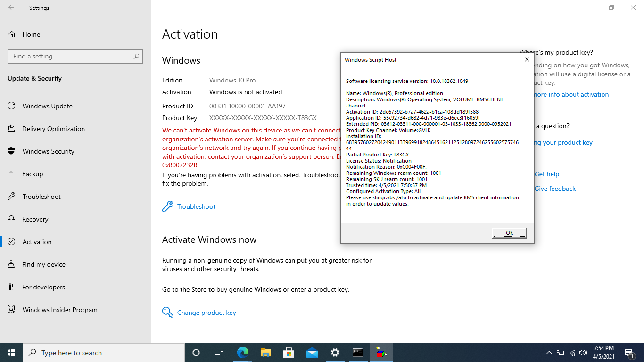The width and height of the screenshot is (644, 362).
Task: Click the key icon beside Change product key
Action: point(167,313)
